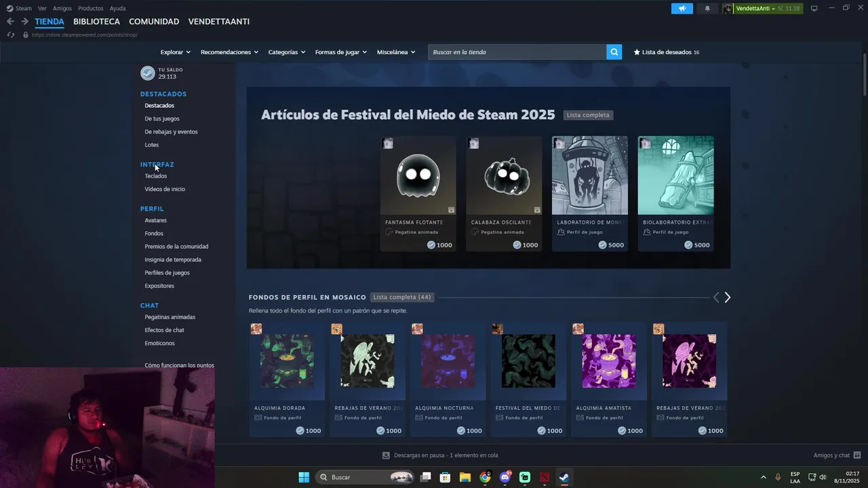Select Calabaza Oscilante sticker item

(x=504, y=194)
